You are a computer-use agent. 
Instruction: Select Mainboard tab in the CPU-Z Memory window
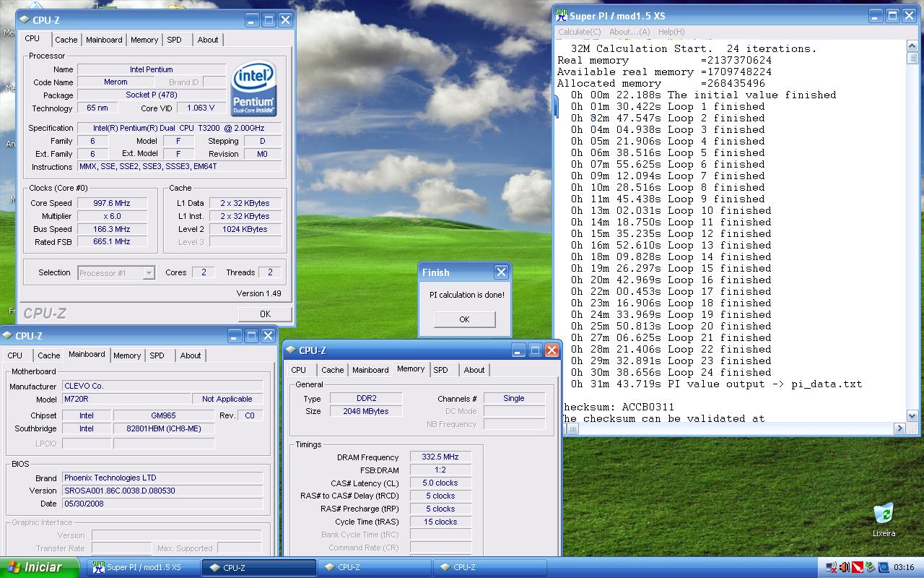(370, 370)
